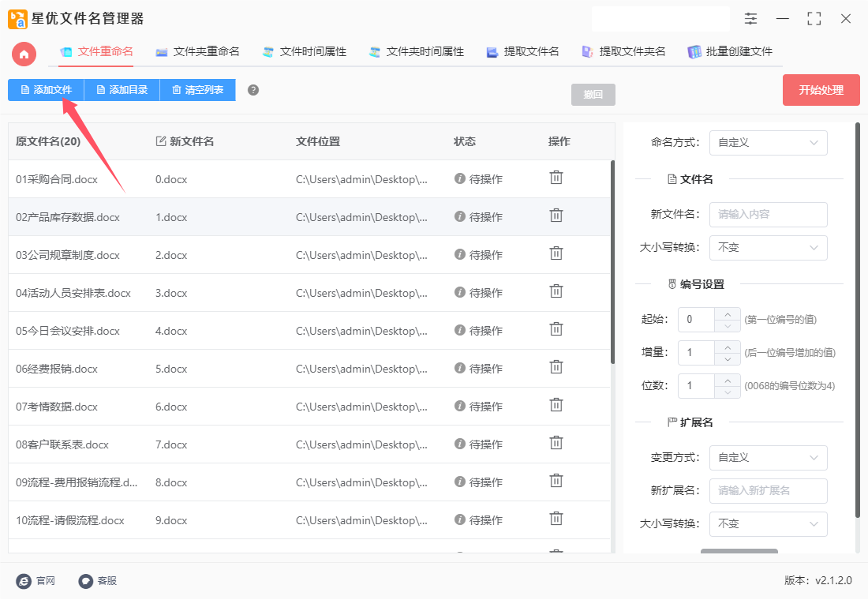
Task: Select the 01采购合同.docx file name
Action: tap(57, 179)
